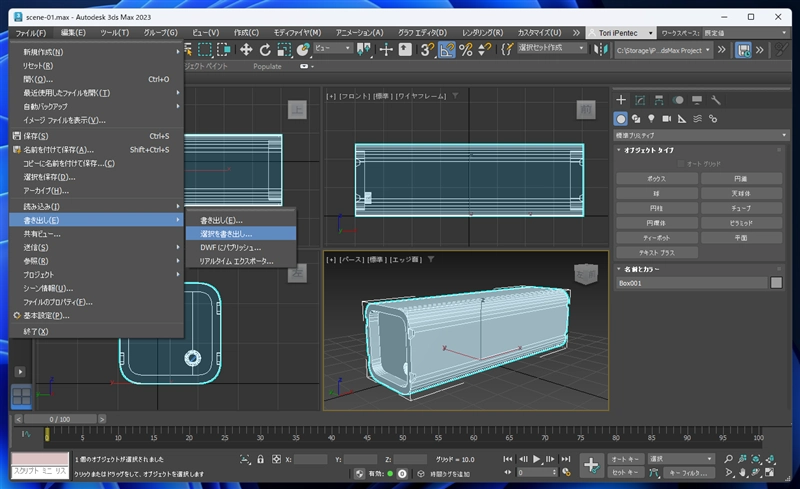Click the Box001 object name field
This screenshot has width=800, height=489.
(x=691, y=283)
